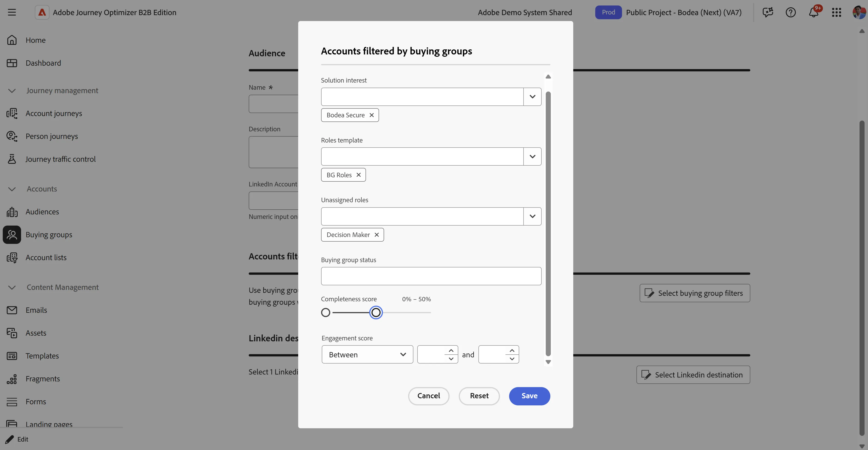Click Select Linkedin destination button
Screen dimensions: 868x450
(693, 375)
